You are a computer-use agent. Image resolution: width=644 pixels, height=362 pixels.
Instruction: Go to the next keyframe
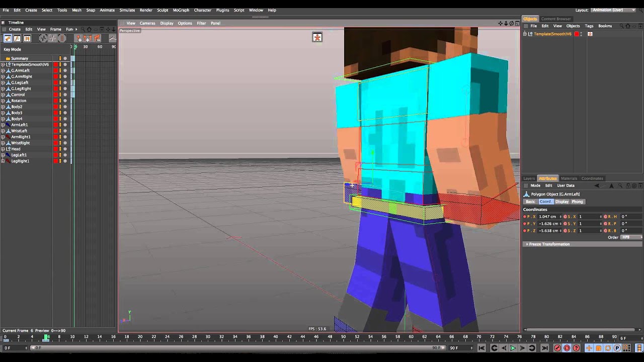pyautogui.click(x=532, y=348)
